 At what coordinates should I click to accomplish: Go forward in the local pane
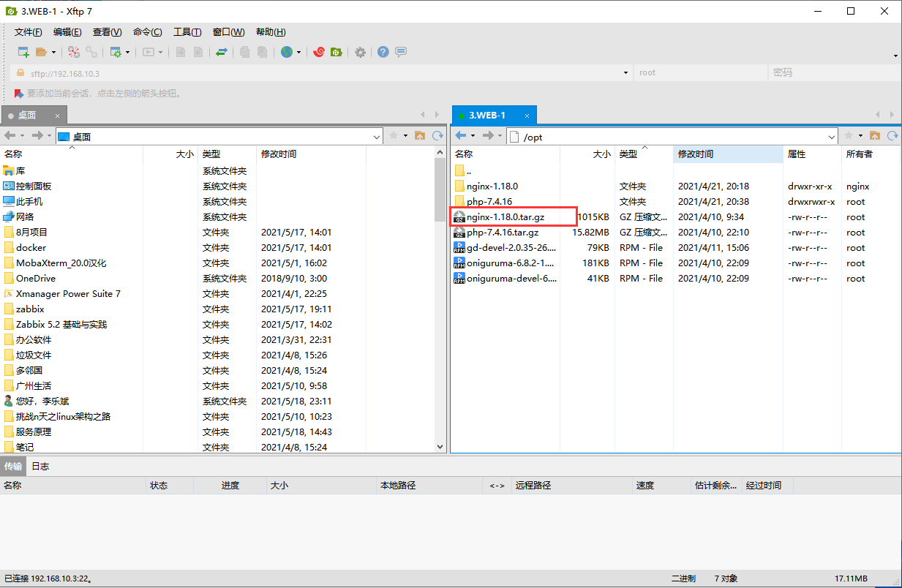[x=37, y=136]
